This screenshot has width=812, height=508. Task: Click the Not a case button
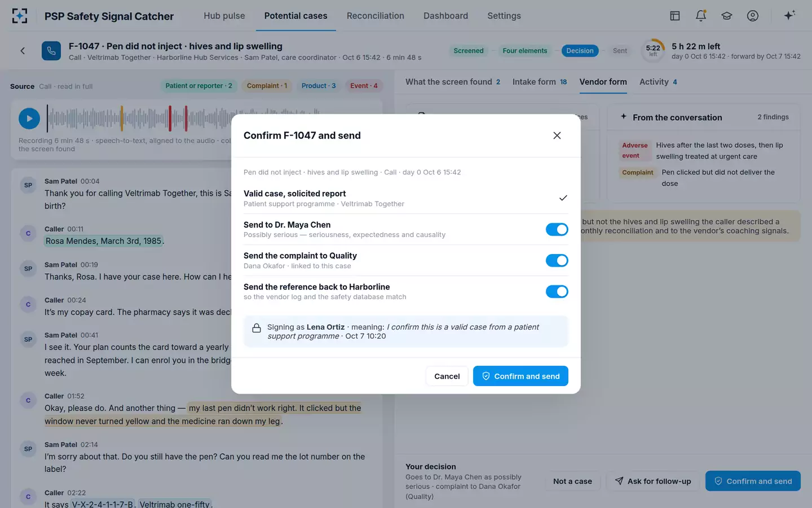click(572, 481)
